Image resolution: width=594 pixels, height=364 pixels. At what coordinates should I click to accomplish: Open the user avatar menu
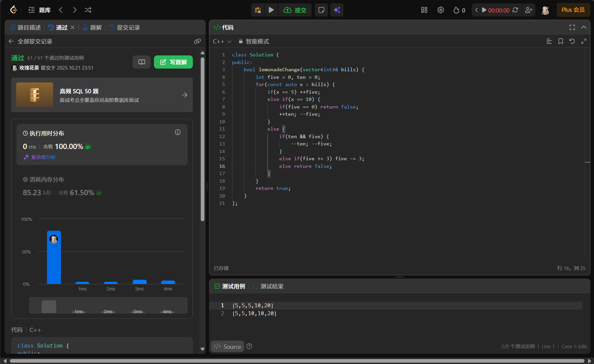pyautogui.click(x=546, y=10)
